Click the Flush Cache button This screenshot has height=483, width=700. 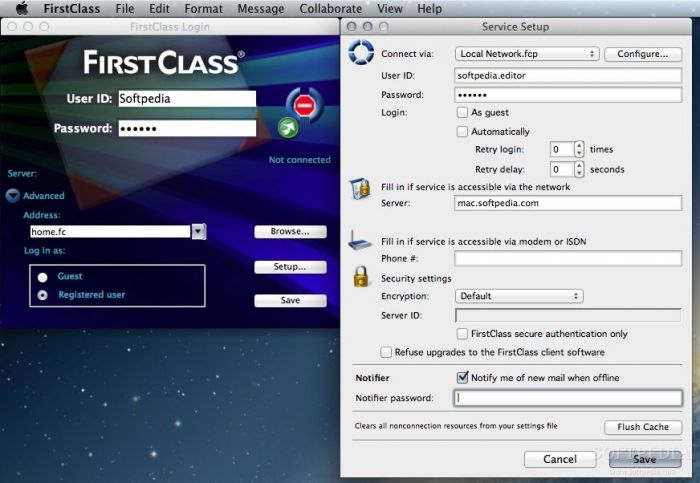[x=643, y=427]
